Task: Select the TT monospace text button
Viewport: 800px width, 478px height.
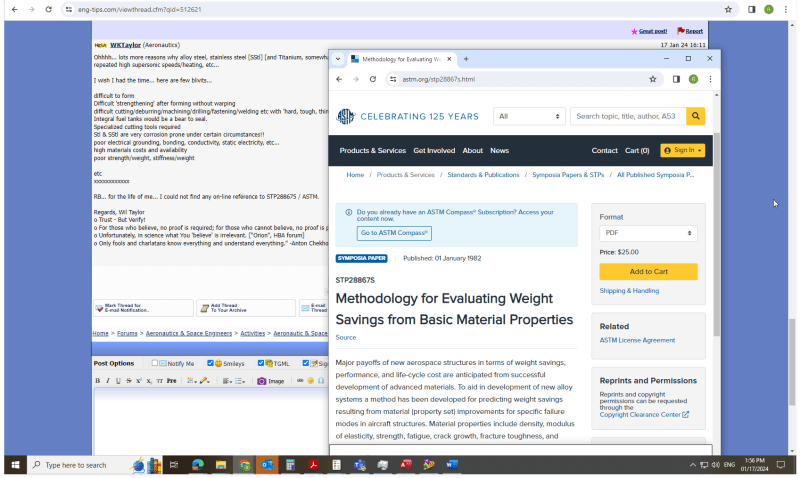Action: point(160,381)
